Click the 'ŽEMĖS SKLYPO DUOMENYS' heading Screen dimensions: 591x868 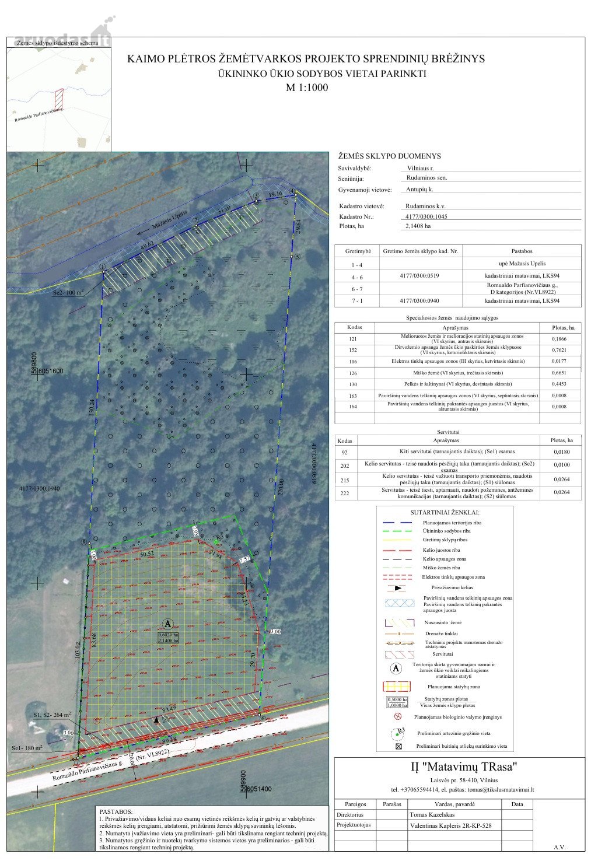pyautogui.click(x=390, y=156)
